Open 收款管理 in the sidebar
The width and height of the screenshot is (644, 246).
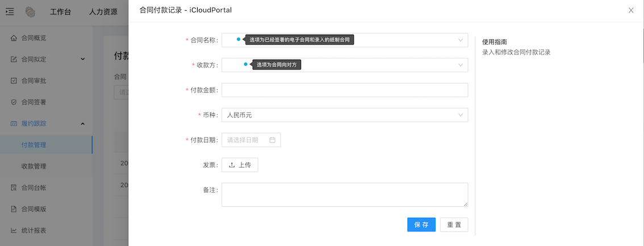pos(34,166)
